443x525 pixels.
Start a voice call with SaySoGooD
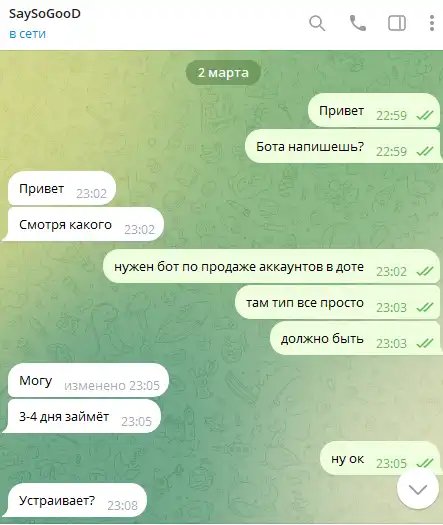click(x=358, y=23)
